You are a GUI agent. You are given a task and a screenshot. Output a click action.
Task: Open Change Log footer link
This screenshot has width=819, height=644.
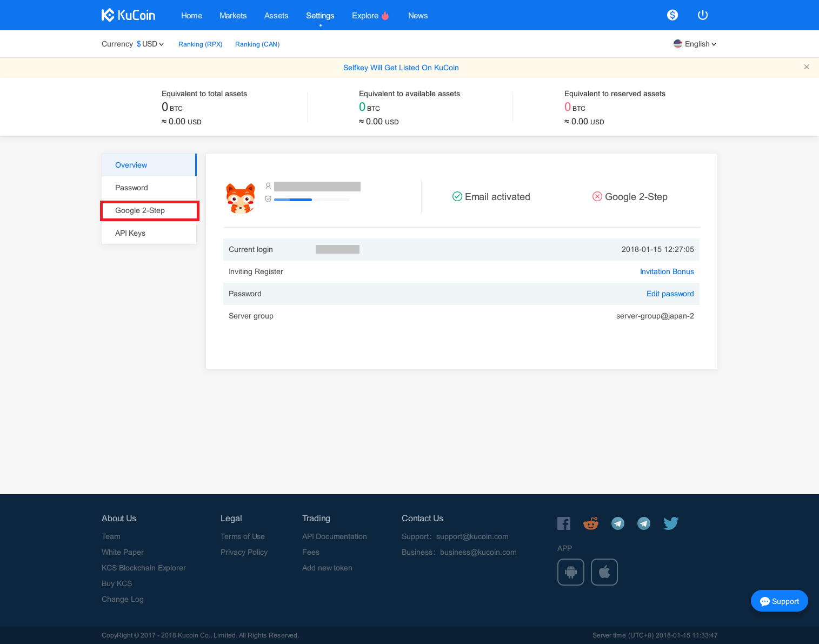click(x=123, y=599)
